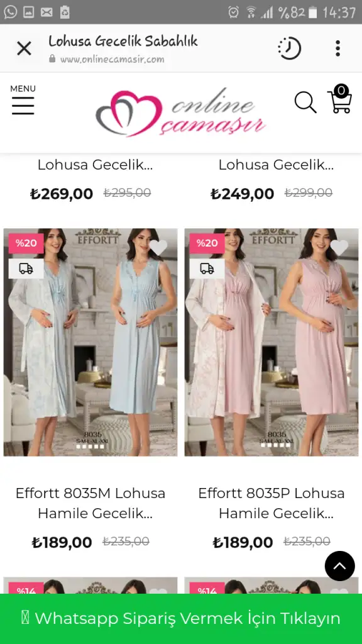Tap Whatsapp Sipariş Vermek İçin Tıklayın banner

(x=181, y=619)
